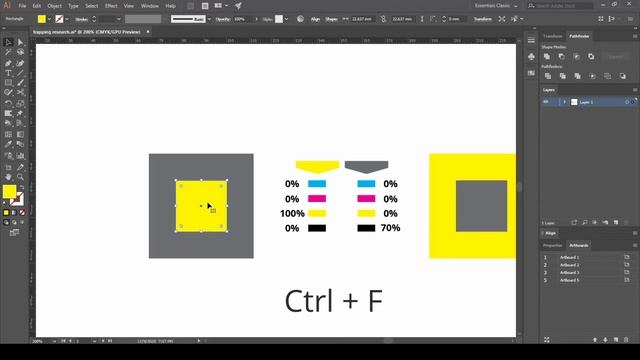Select the Magic Wand tool
This screenshot has width=640, height=360.
pos(8,52)
